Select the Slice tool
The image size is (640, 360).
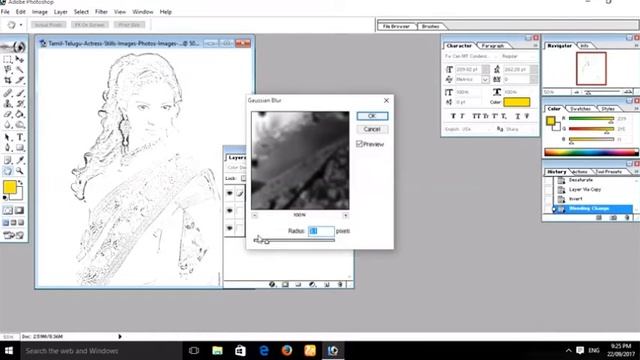[20, 80]
